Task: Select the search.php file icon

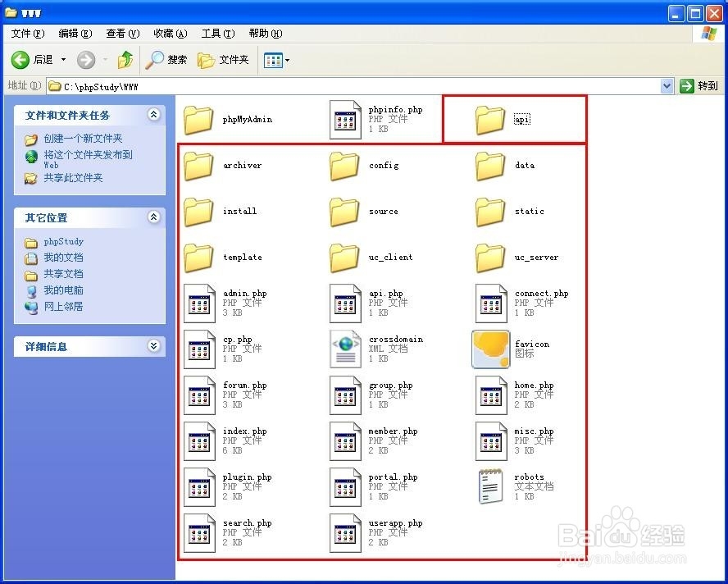Action: click(199, 533)
